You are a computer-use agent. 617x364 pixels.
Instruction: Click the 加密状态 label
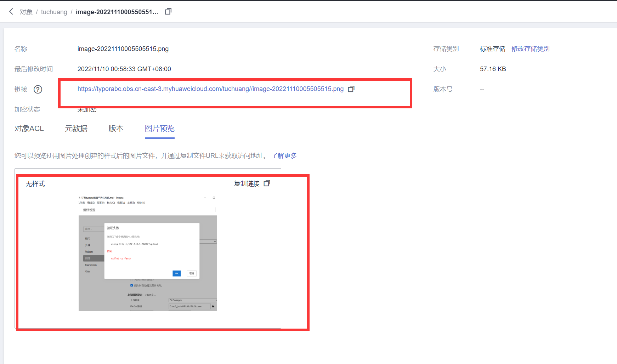(x=27, y=109)
